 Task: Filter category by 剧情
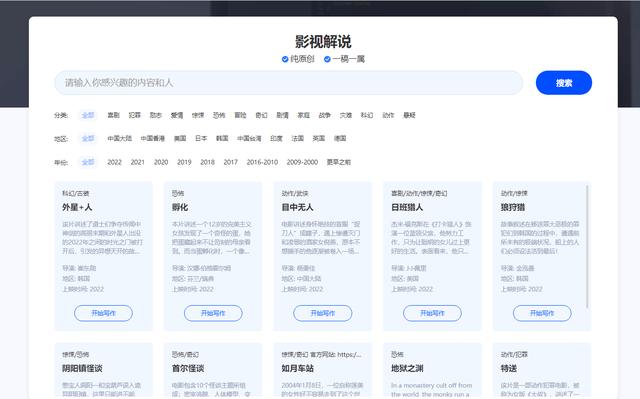pos(282,115)
